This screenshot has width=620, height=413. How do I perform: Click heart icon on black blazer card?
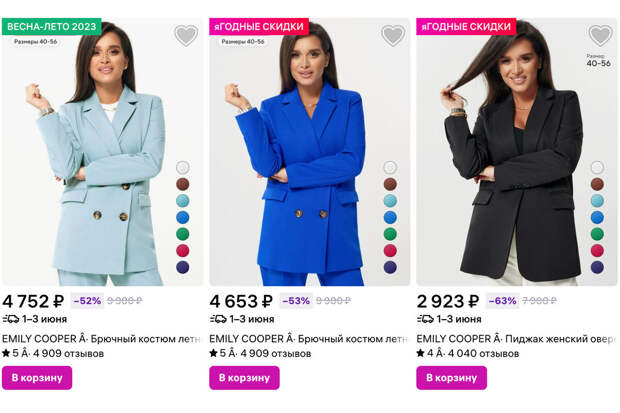pyautogui.click(x=600, y=36)
